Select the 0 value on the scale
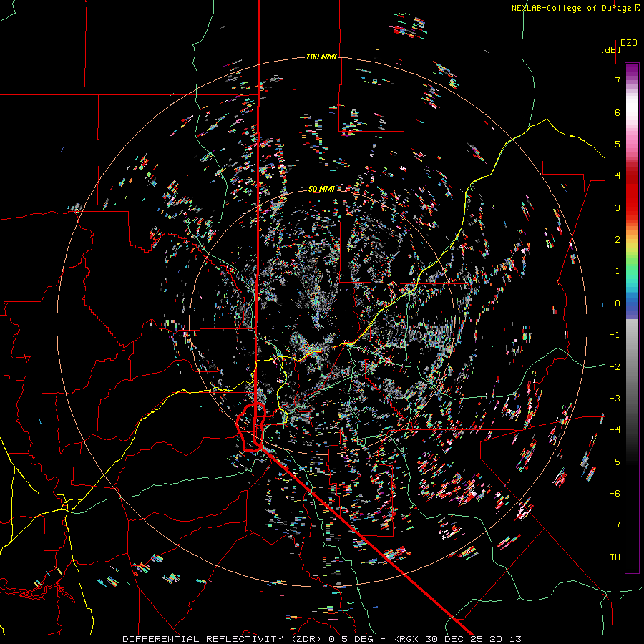Viewport: 644px width, 644px height. [618, 303]
